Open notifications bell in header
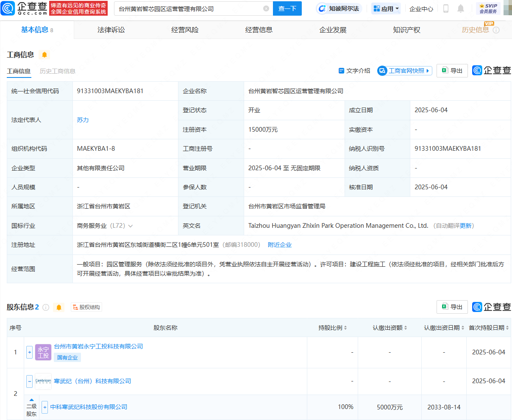 click(x=461, y=8)
